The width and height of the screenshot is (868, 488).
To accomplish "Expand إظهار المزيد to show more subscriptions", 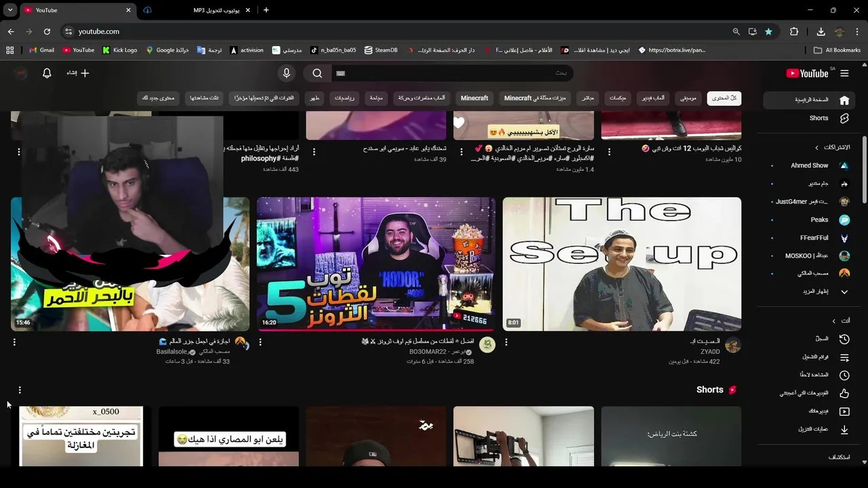I will coord(810,291).
